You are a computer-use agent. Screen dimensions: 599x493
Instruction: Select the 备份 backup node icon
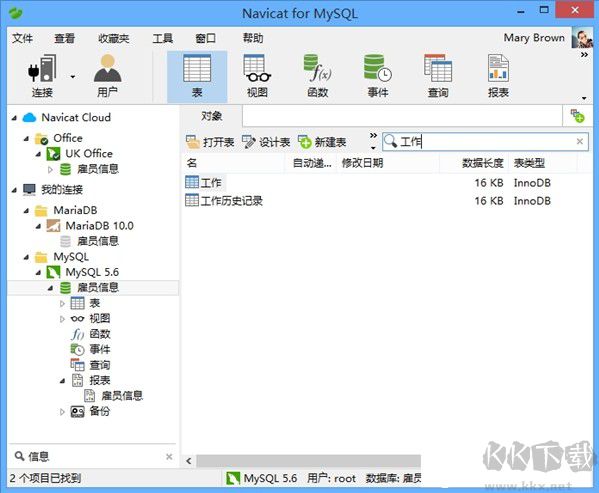click(x=78, y=411)
